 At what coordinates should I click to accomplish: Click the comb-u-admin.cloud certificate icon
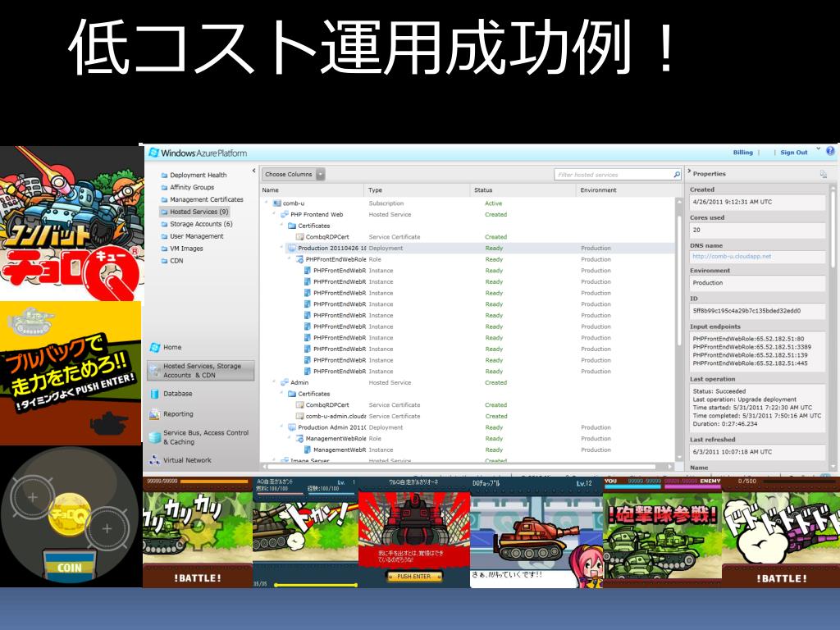coord(300,416)
